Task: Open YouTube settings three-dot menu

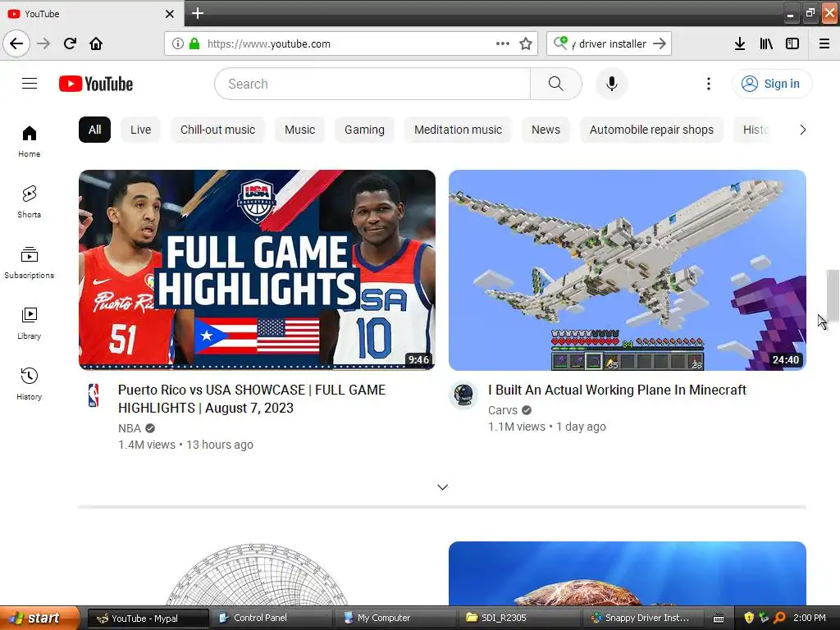Action: [708, 84]
